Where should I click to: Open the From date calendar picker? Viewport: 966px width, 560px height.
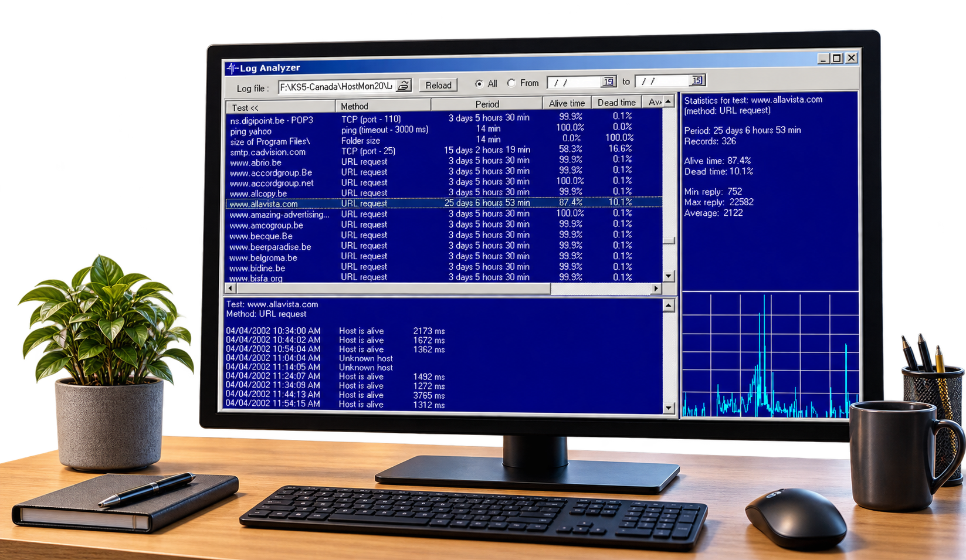[608, 82]
